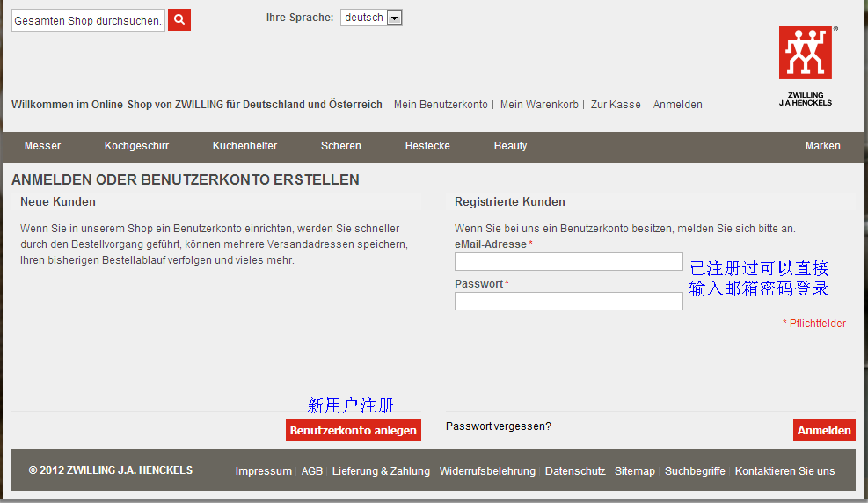Open the Scheren navigation item

click(x=340, y=146)
